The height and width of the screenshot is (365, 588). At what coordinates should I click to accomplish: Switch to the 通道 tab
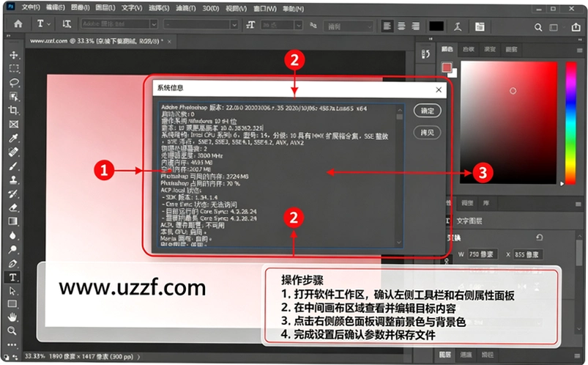tap(466, 355)
